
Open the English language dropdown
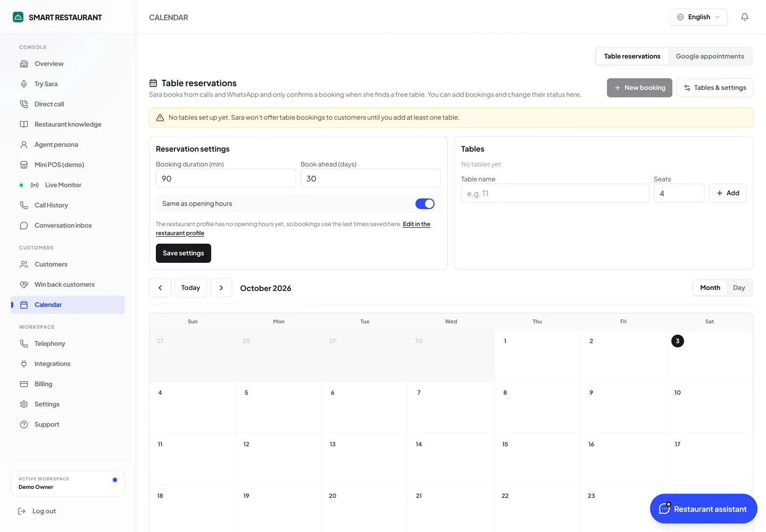[x=698, y=17]
